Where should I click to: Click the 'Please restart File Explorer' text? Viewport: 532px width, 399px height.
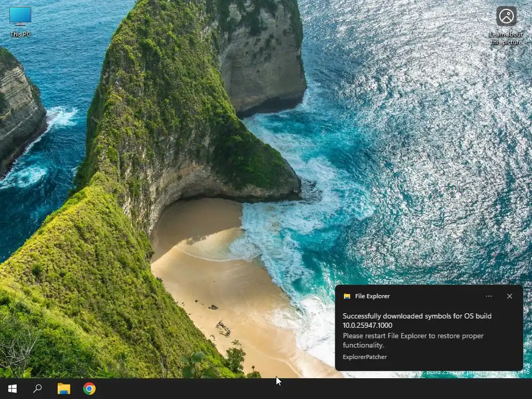[x=413, y=340]
